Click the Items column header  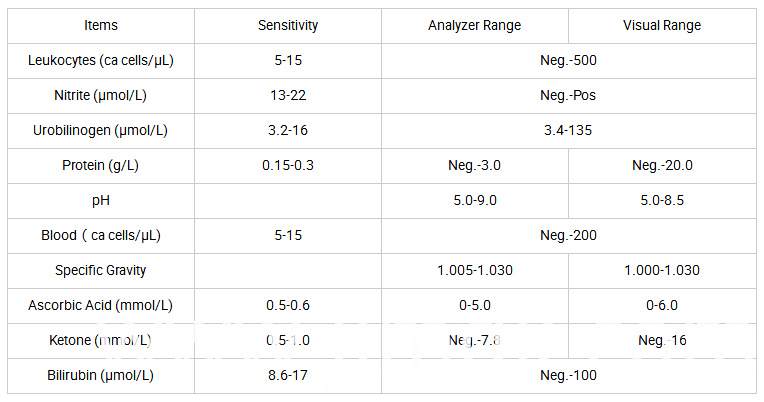101,25
